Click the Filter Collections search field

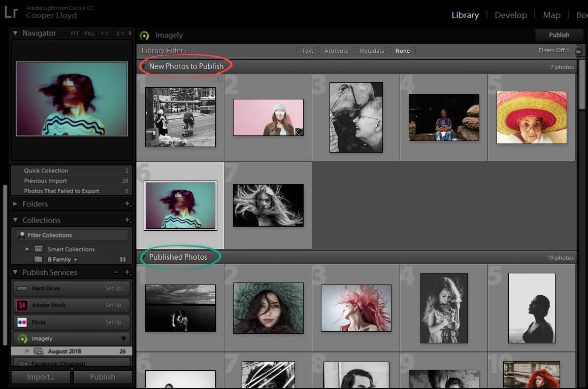72,235
